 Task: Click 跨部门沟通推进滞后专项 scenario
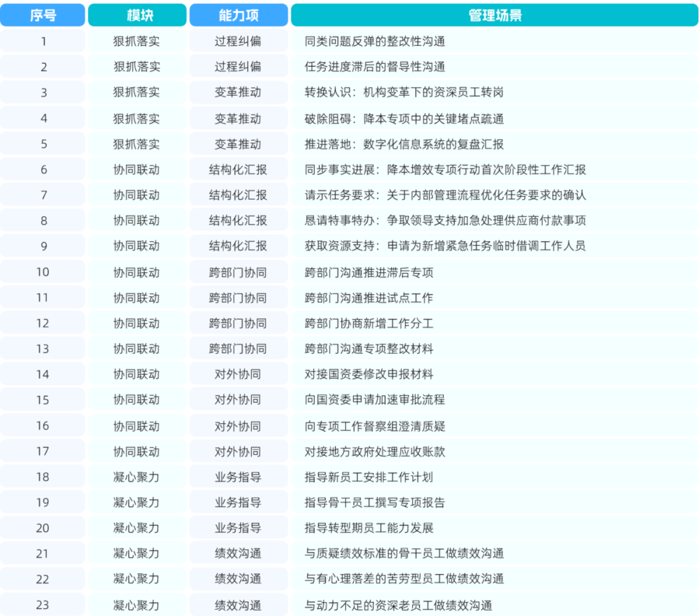click(369, 272)
